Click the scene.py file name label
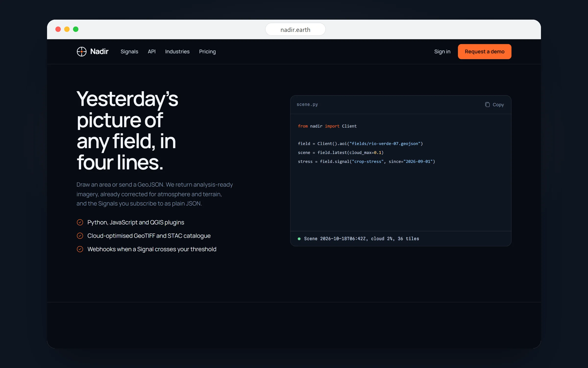This screenshot has width=588, height=368. tap(307, 105)
